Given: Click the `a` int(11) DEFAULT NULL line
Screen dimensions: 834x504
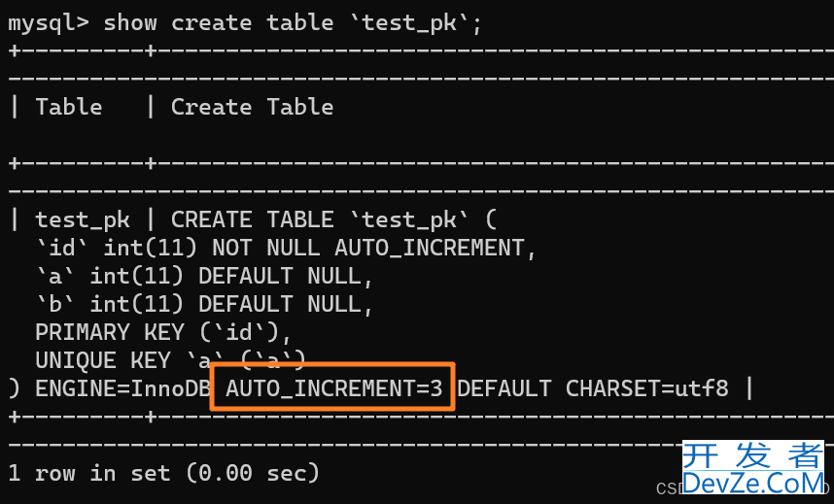Looking at the screenshot, I should (x=204, y=277).
